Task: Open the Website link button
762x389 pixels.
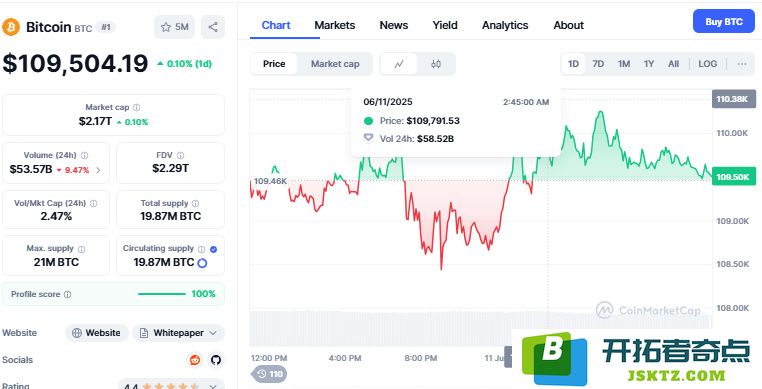Action: click(x=97, y=333)
